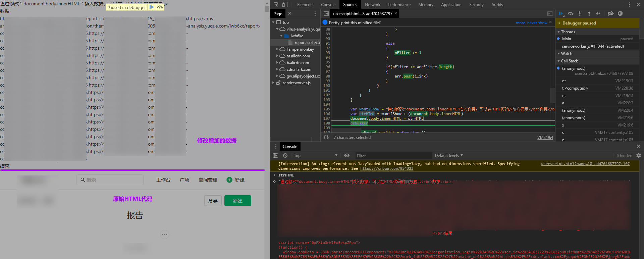Step over next function call
The height and width of the screenshot is (259, 644).
[571, 13]
